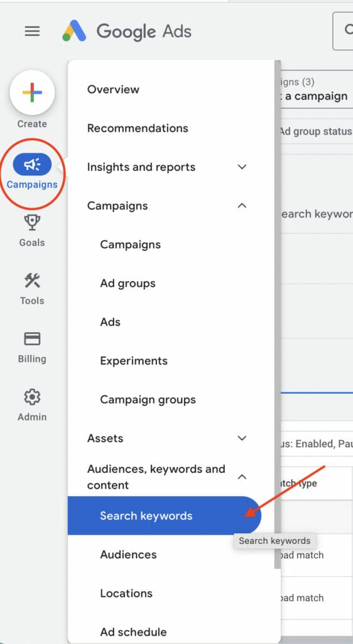Click the search field at top right
The height and width of the screenshot is (644, 353).
[343, 31]
